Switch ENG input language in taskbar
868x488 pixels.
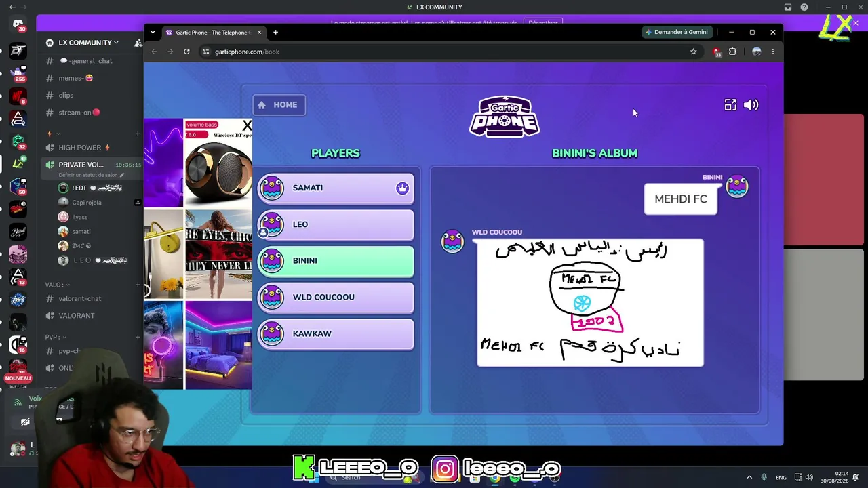pos(781,478)
